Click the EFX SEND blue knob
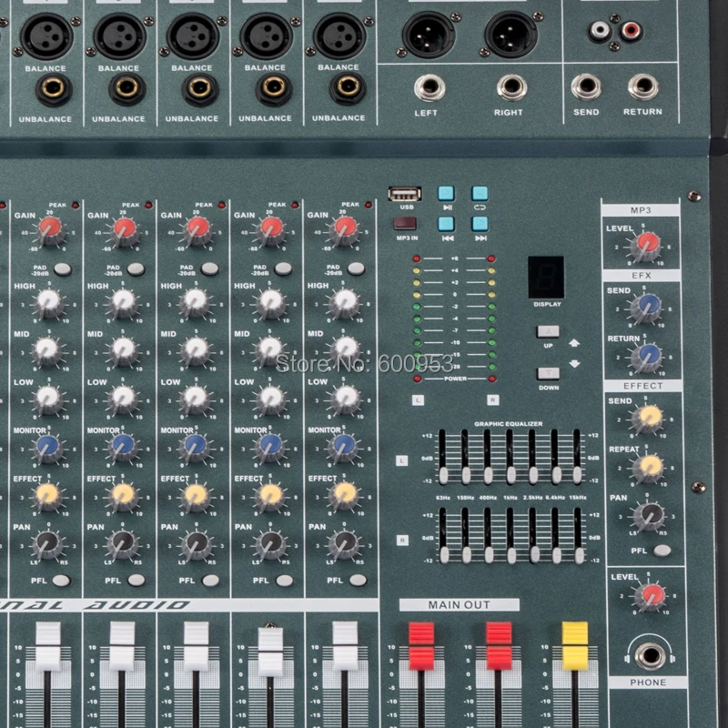 click(648, 307)
